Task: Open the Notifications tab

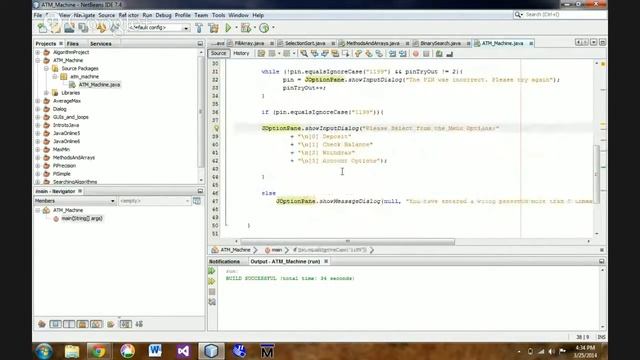Action: pos(224,261)
